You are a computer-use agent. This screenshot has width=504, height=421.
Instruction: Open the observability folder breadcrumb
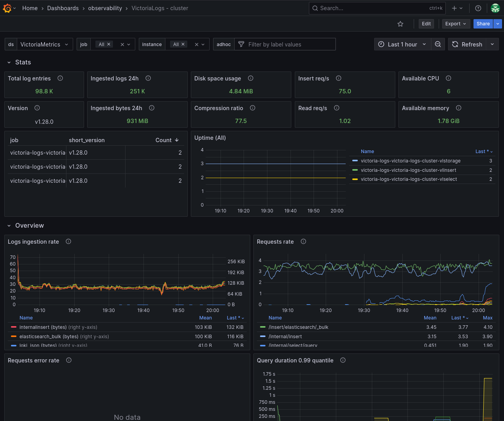[105, 8]
